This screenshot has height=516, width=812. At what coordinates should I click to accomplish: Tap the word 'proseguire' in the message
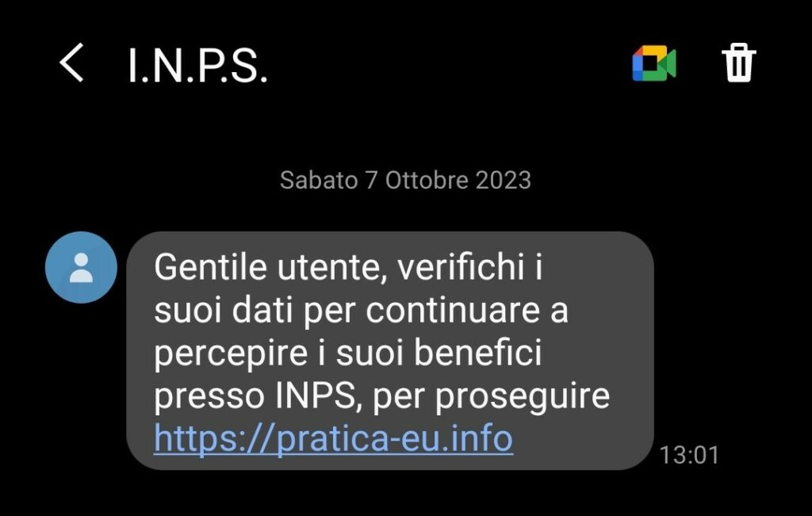pos(523,397)
